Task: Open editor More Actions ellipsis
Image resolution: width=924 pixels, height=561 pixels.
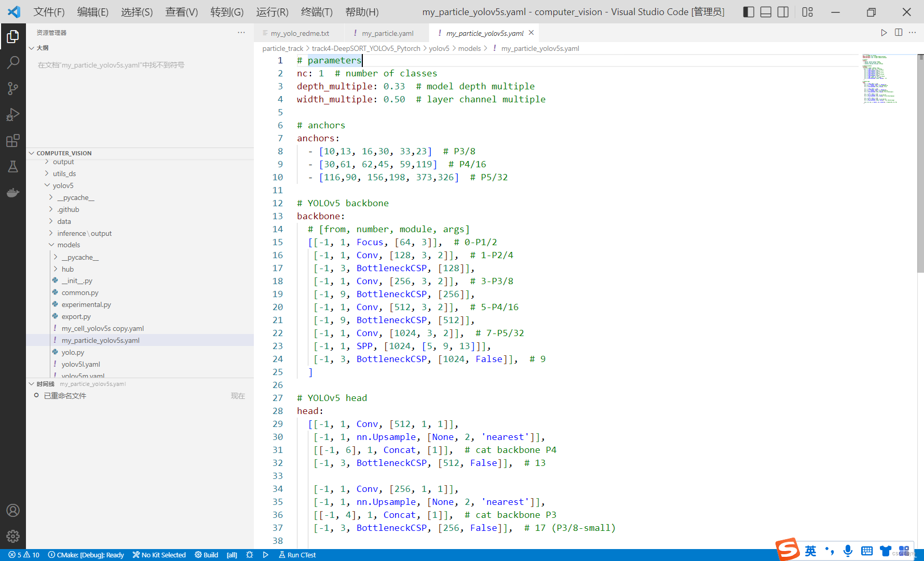Action: pyautogui.click(x=913, y=33)
